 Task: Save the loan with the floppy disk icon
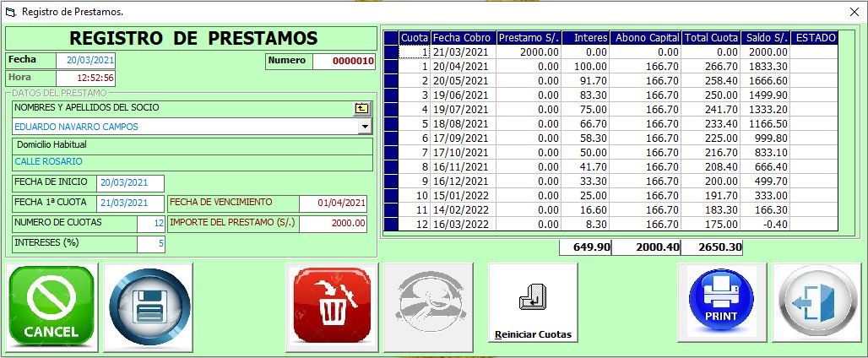click(148, 307)
